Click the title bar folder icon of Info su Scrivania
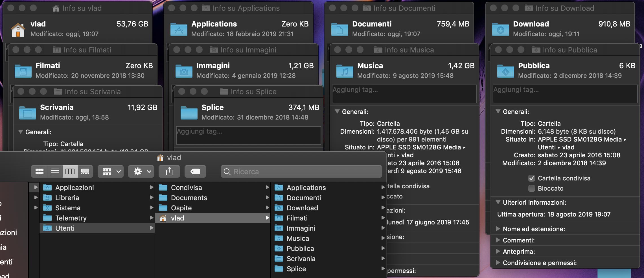Image resolution: width=644 pixels, height=278 pixels. (x=58, y=92)
